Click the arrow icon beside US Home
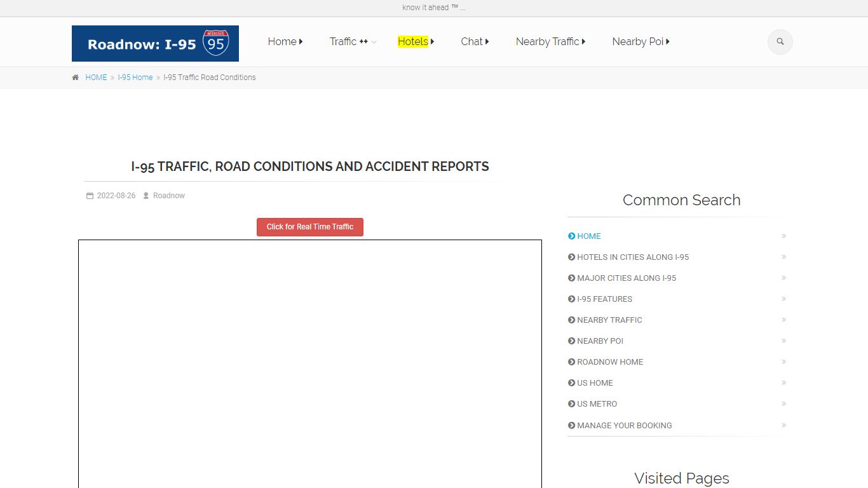This screenshot has width=868, height=488. click(571, 383)
